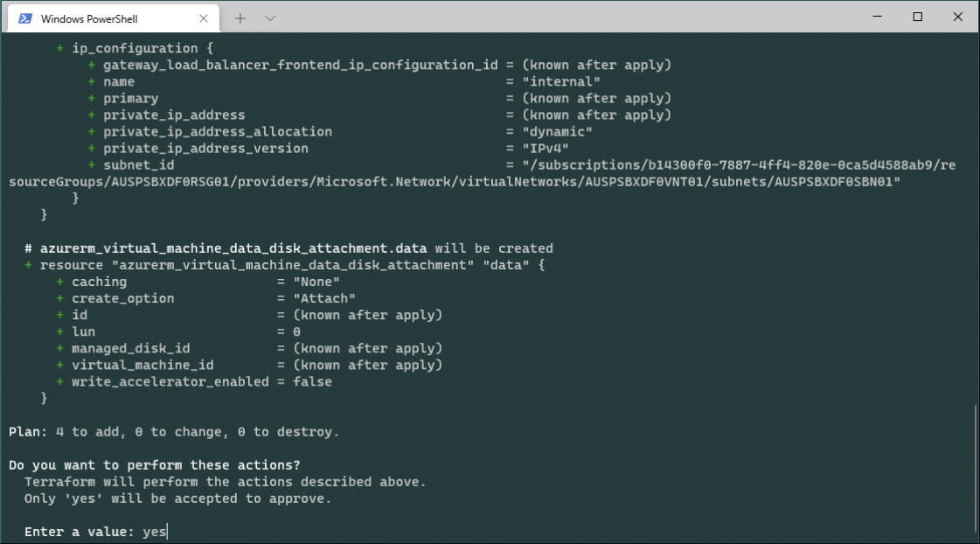Open the new tab profile picker dropdown
Screen dimensions: 980x544
click(x=269, y=17)
